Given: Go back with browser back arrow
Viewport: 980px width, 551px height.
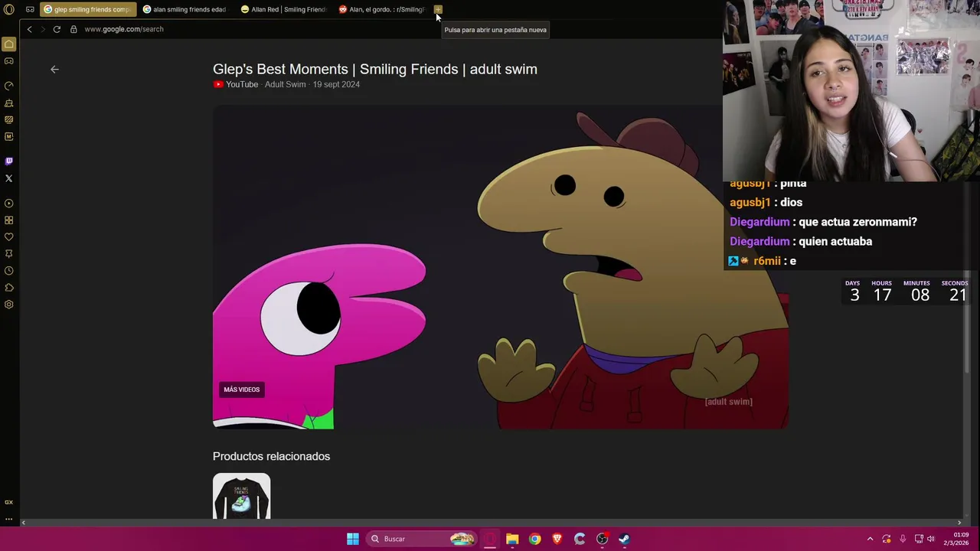Looking at the screenshot, I should coord(29,29).
